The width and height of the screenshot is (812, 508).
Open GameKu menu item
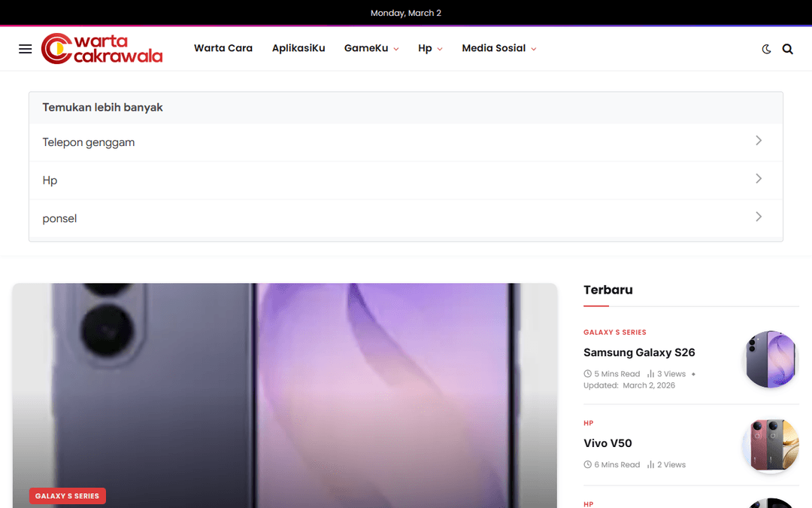366,48
